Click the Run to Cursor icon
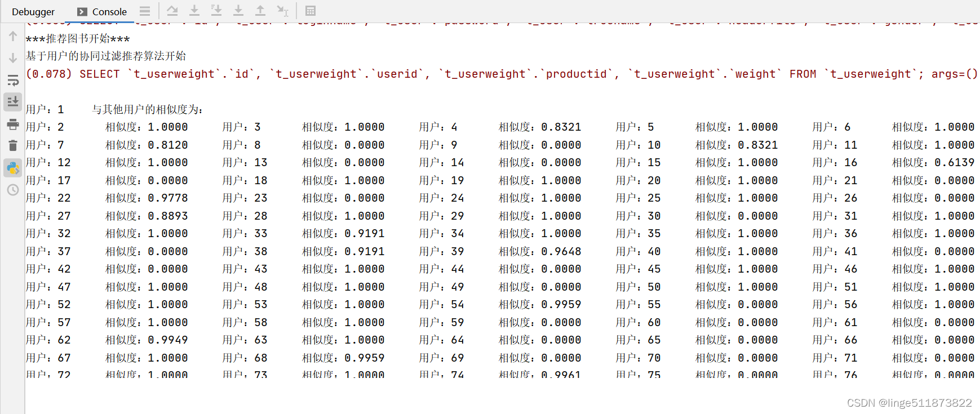The width and height of the screenshot is (980, 414). [282, 11]
